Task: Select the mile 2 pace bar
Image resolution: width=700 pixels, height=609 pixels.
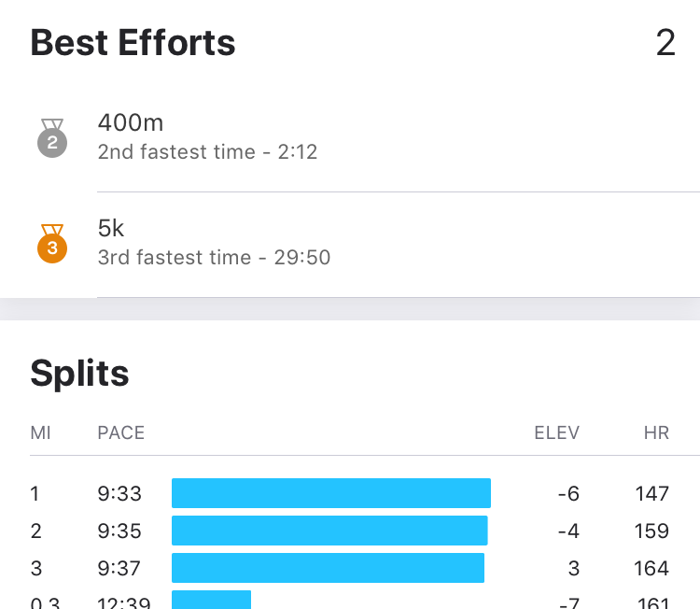Action: pyautogui.click(x=329, y=531)
